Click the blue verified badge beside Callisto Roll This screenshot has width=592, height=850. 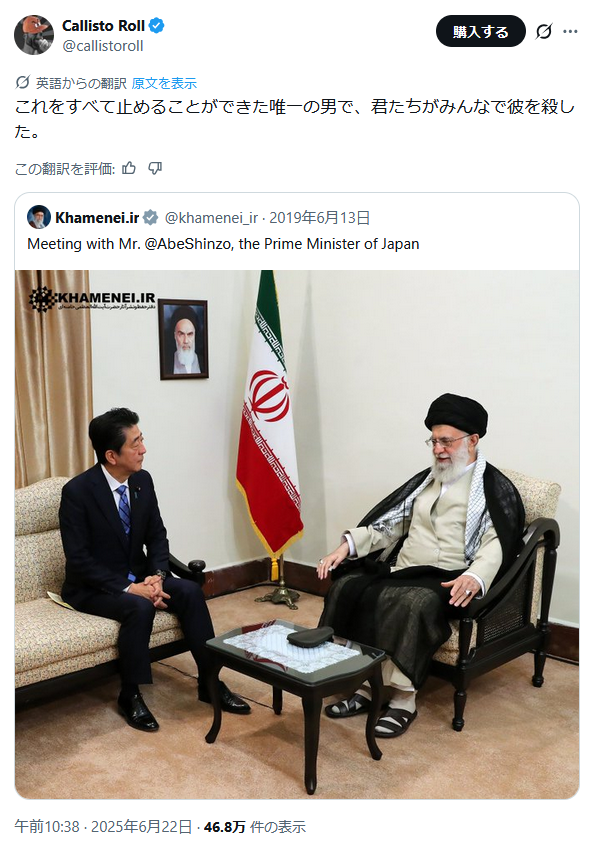point(157,25)
